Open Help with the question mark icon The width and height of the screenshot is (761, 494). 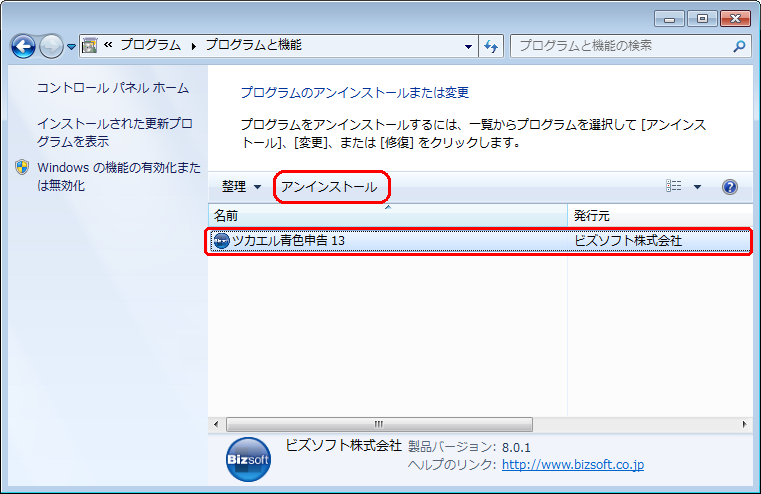[729, 187]
